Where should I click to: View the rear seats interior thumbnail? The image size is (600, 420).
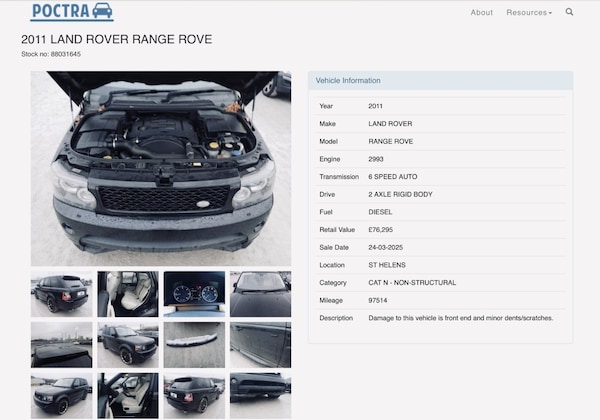click(x=127, y=294)
